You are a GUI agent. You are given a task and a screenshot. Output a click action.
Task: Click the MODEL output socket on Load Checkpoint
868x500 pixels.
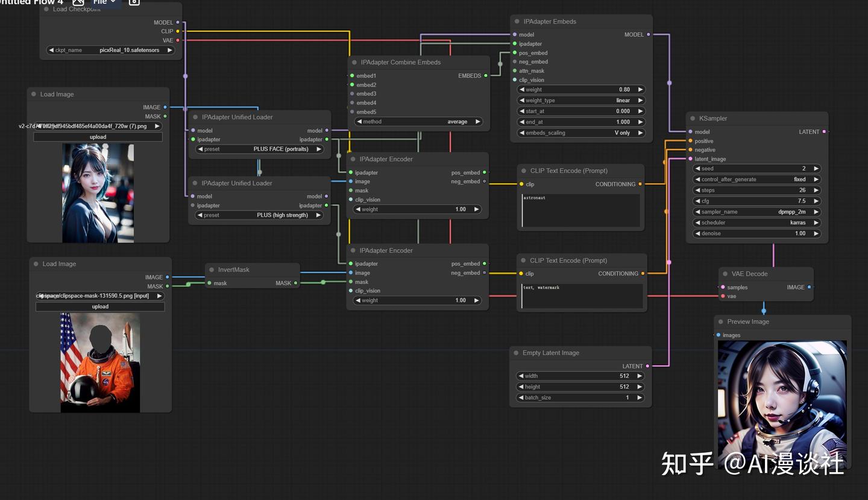pyautogui.click(x=177, y=22)
